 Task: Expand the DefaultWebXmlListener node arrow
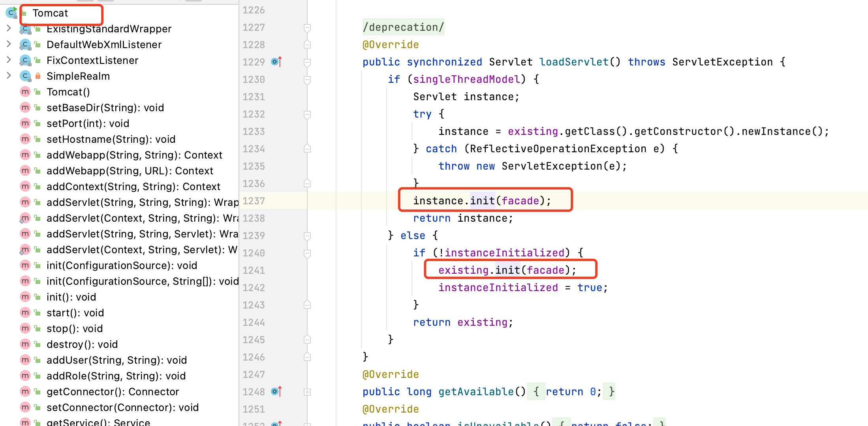point(9,44)
